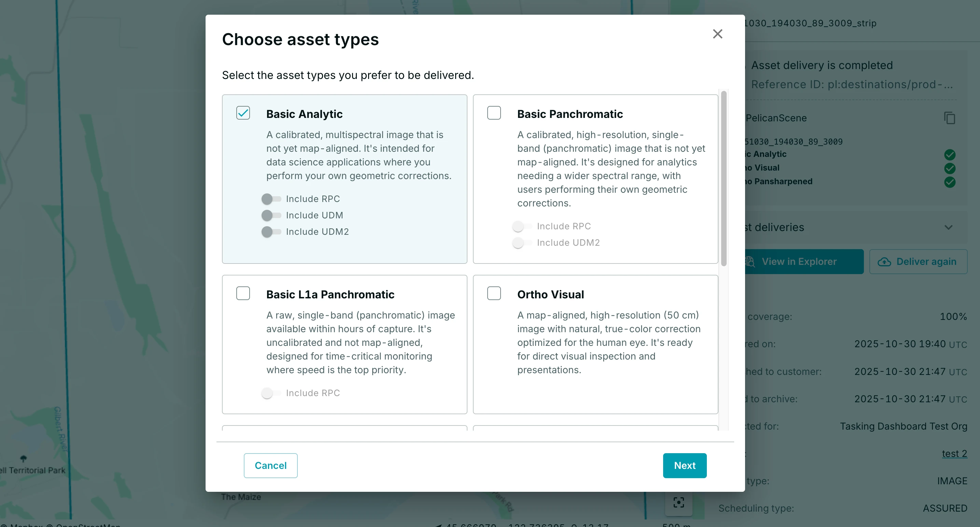Click the cloud icon in Deliver again
The image size is (980, 527).
(885, 261)
